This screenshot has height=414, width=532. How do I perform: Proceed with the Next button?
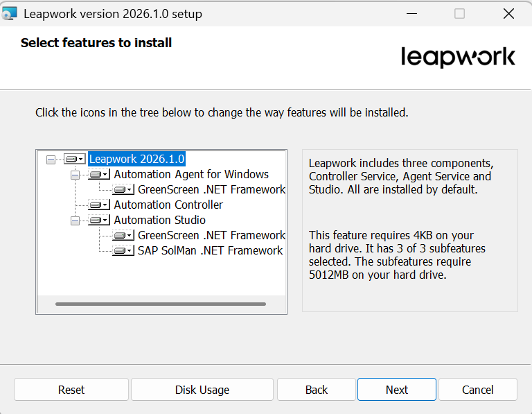pos(397,390)
